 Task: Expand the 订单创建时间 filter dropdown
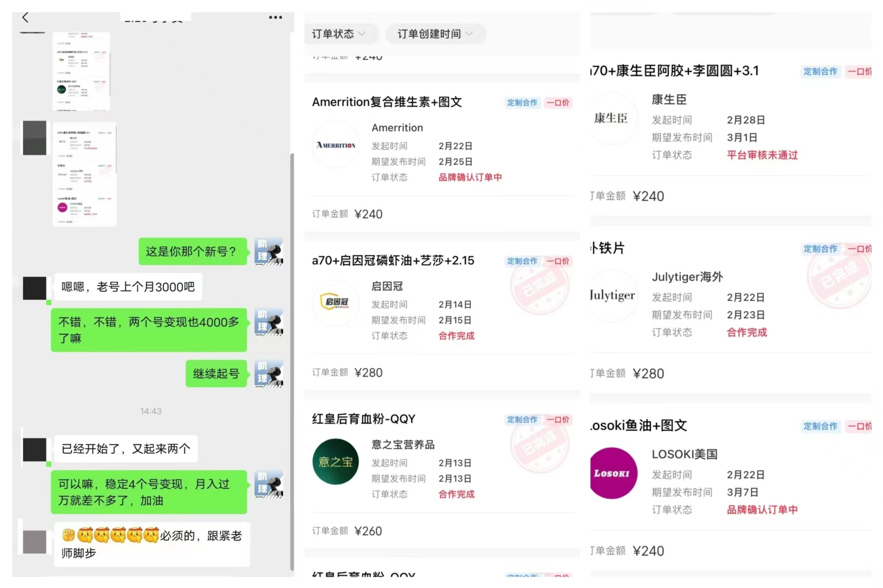click(x=435, y=34)
